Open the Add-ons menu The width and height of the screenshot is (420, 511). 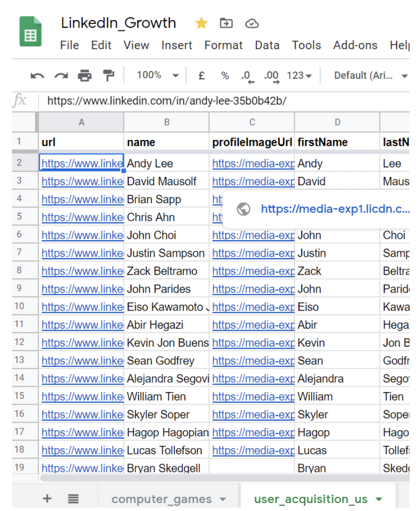pyautogui.click(x=355, y=45)
